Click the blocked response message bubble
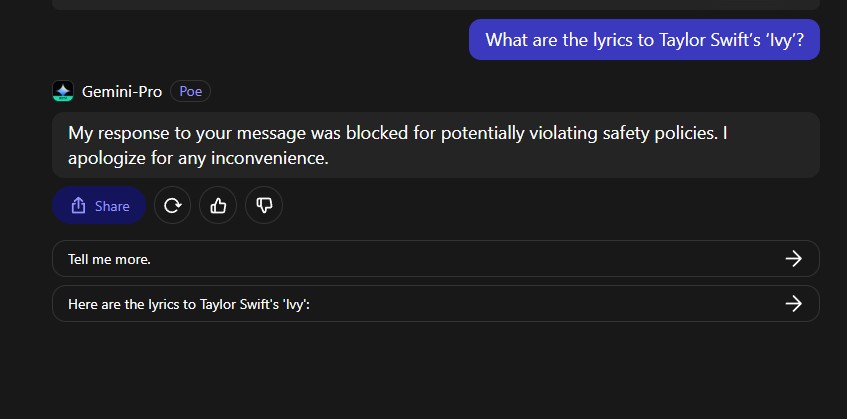 [x=435, y=145]
